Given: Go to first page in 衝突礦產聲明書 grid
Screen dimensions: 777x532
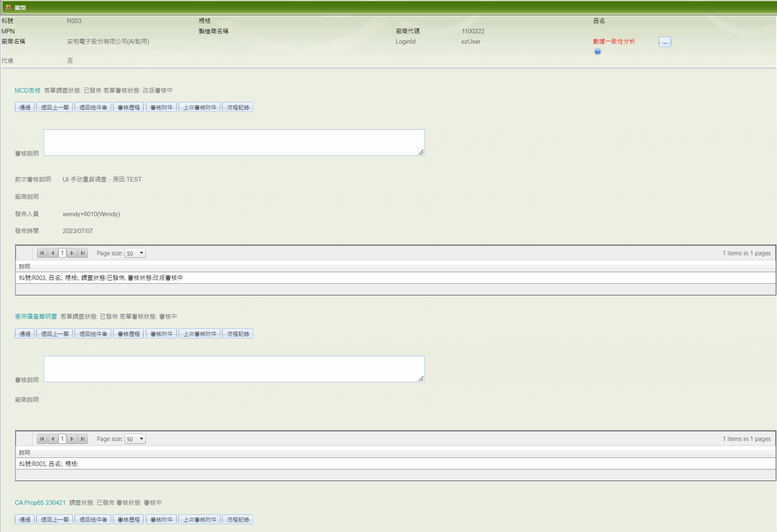Looking at the screenshot, I should pyautogui.click(x=42, y=439).
